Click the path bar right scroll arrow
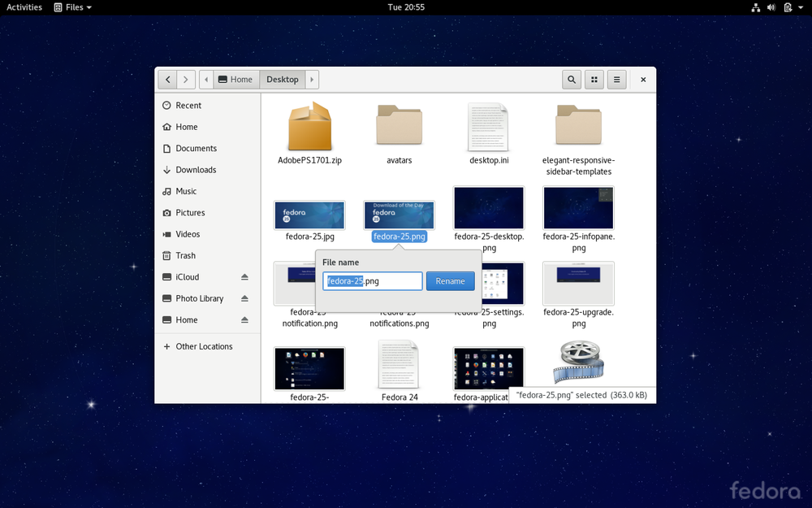 (x=312, y=80)
